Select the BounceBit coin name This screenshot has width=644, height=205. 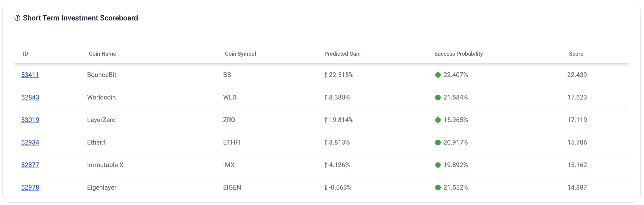coord(102,75)
